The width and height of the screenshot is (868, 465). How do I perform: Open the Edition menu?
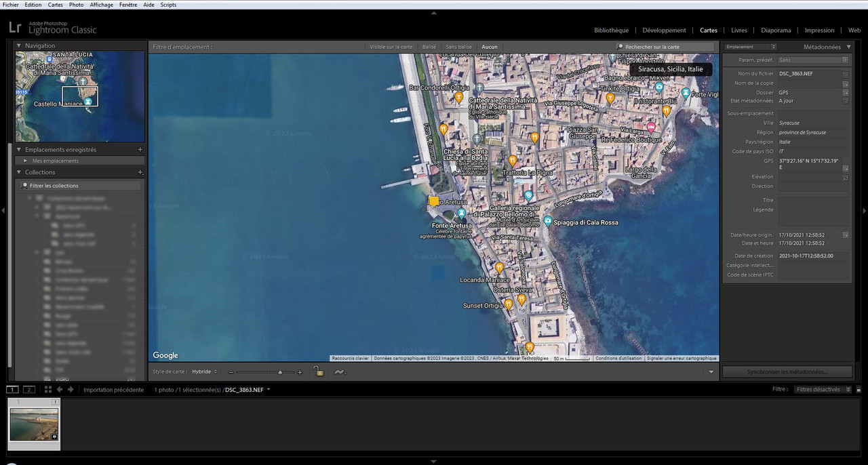tap(33, 5)
